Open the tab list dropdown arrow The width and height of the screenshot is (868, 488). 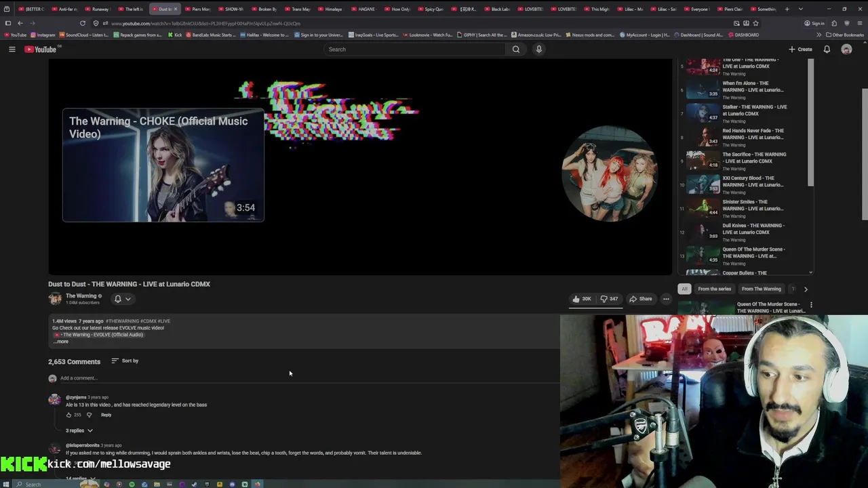click(801, 9)
